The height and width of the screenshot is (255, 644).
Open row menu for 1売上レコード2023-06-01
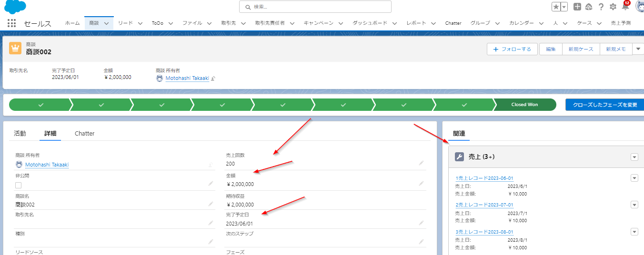pos(634,178)
